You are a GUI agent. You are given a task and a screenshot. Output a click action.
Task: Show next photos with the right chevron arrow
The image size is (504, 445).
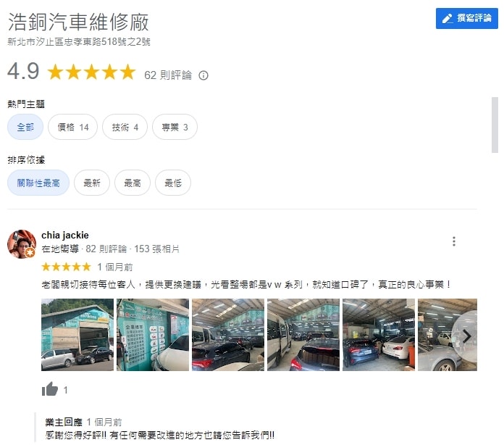pos(466,336)
